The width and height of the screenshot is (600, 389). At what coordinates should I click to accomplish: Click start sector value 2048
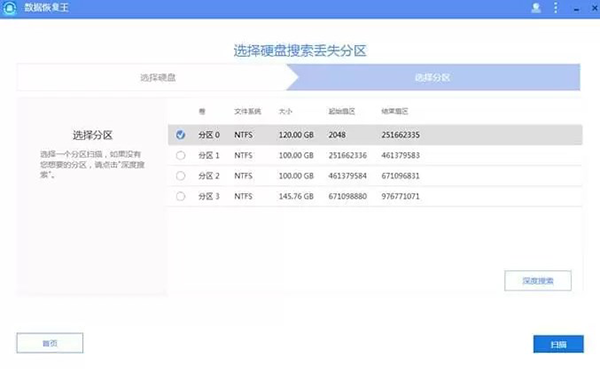point(337,135)
